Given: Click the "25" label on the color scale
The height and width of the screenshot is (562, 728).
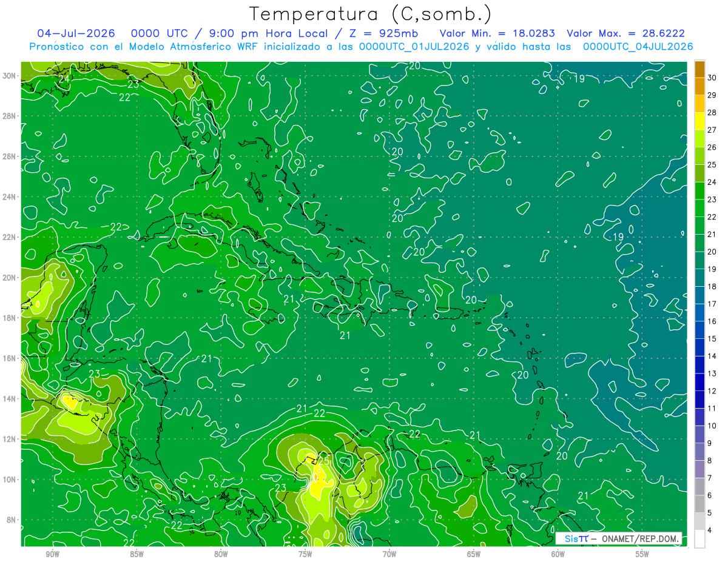Looking at the screenshot, I should point(712,164).
